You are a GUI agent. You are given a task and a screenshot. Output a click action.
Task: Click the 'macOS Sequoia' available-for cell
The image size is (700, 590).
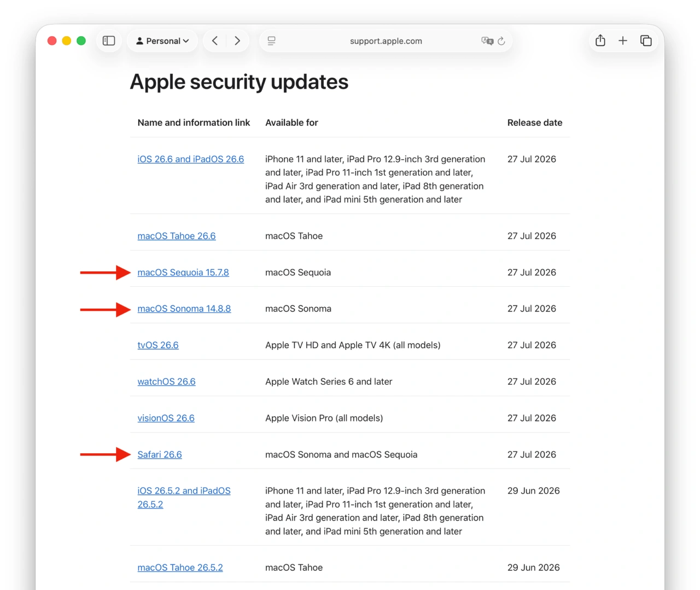click(x=298, y=273)
